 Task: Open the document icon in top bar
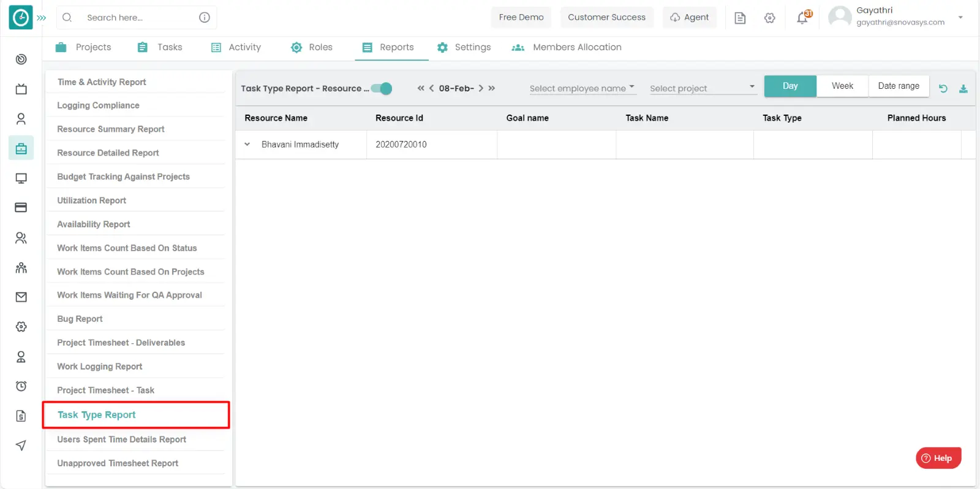click(740, 18)
